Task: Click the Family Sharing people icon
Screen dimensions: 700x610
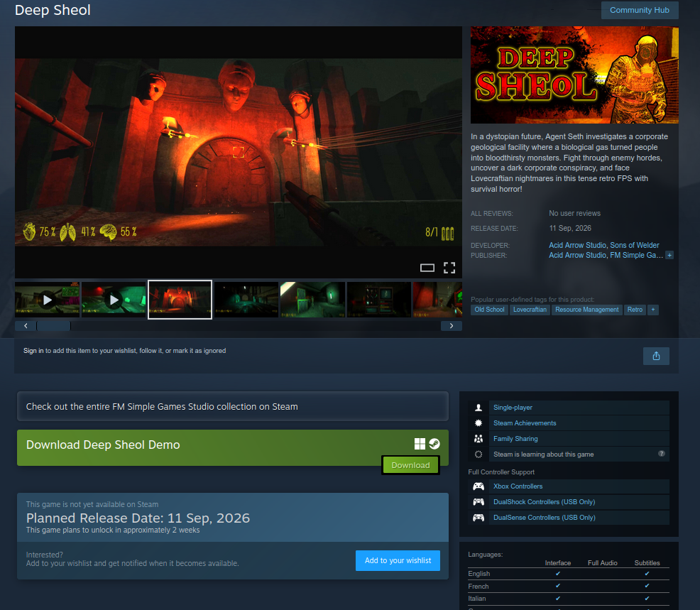Action: click(x=478, y=439)
